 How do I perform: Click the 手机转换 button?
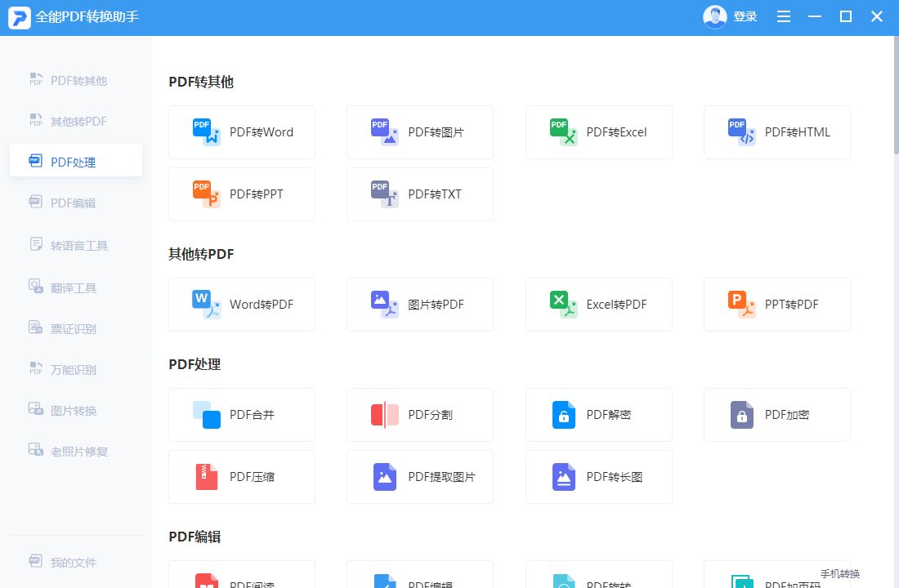[840, 573]
